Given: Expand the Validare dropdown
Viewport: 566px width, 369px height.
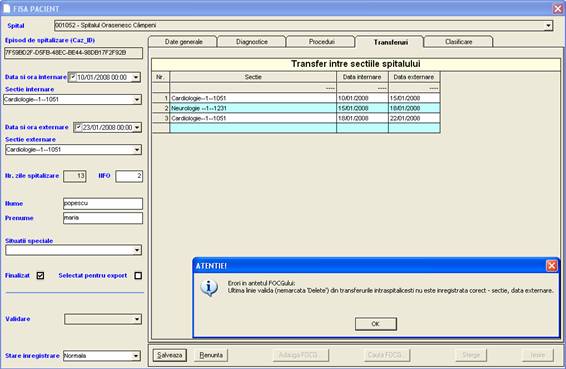Looking at the screenshot, I should tap(137, 319).
